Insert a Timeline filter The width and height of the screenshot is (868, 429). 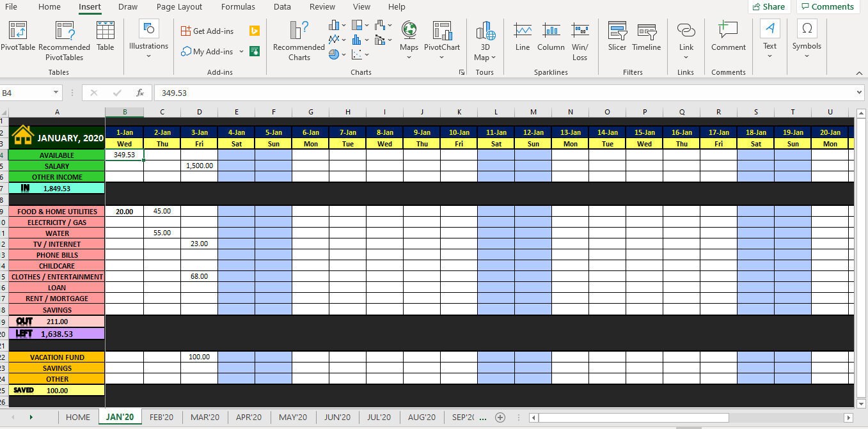coord(646,38)
